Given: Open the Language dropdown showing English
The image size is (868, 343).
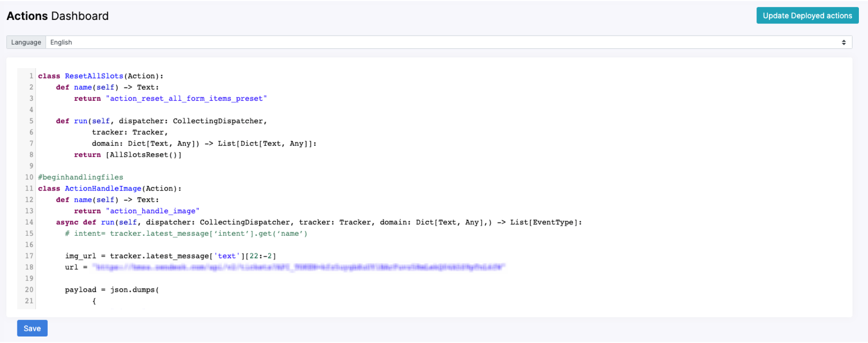Looking at the screenshot, I should pyautogui.click(x=449, y=42).
